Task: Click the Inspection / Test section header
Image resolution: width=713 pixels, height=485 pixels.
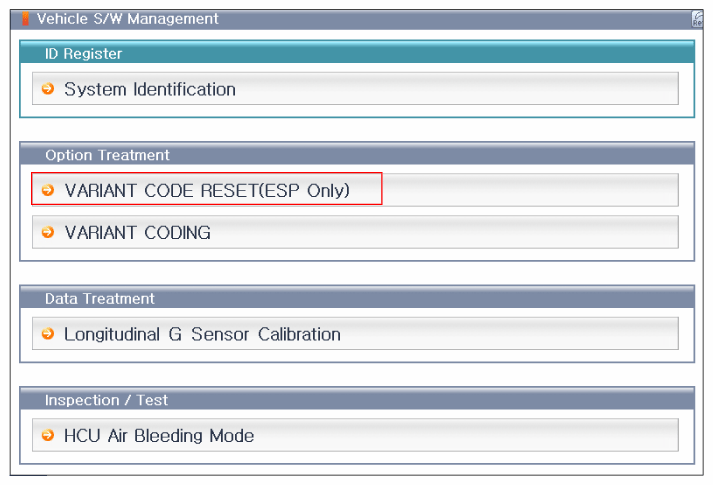Action: click(106, 400)
